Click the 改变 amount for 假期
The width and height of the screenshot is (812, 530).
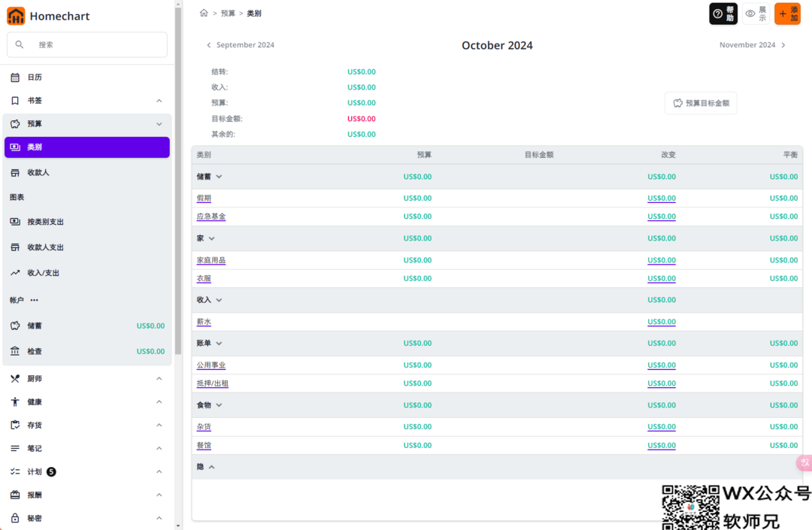(x=662, y=198)
